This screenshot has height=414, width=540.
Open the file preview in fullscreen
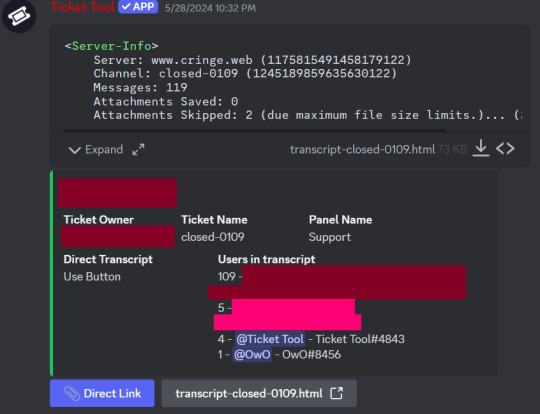click(x=138, y=149)
